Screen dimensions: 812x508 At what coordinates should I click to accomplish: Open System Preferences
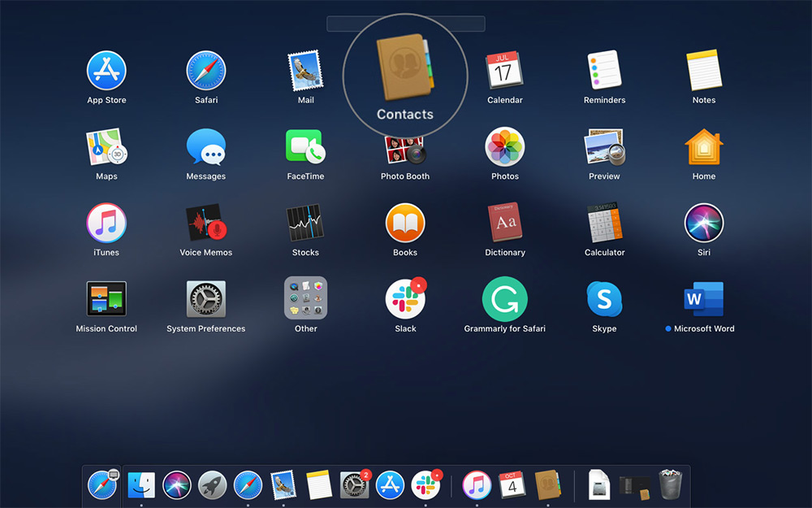(x=205, y=298)
